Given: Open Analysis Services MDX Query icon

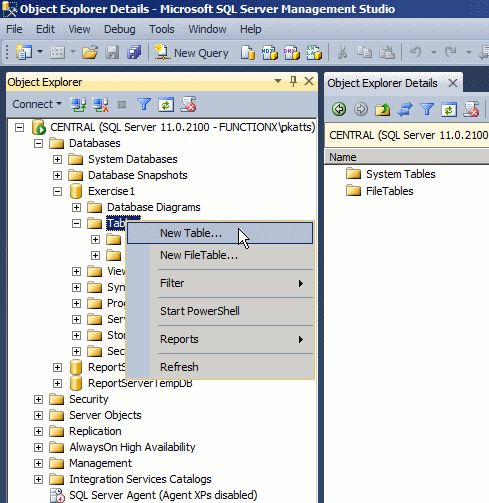Looking at the screenshot, I should tap(269, 52).
